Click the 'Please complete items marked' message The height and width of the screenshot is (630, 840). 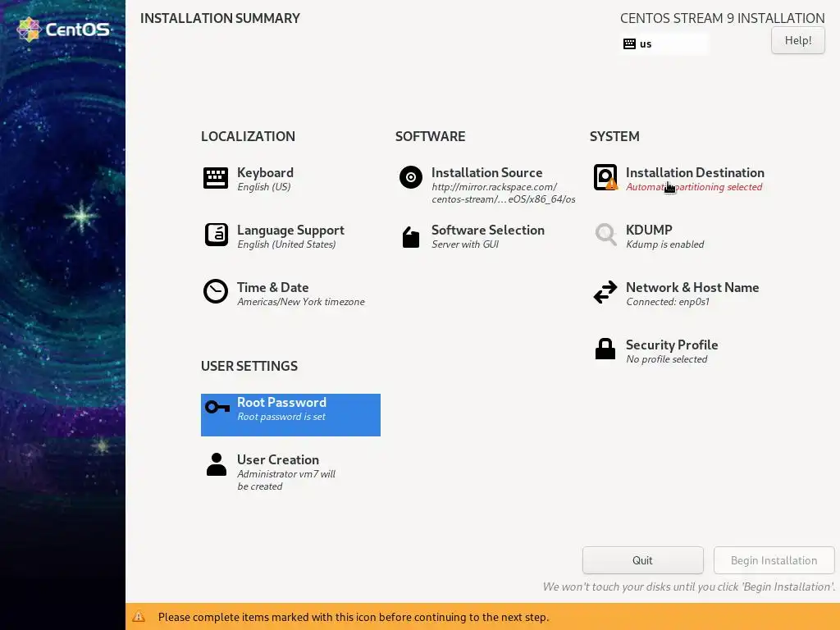coord(353,617)
